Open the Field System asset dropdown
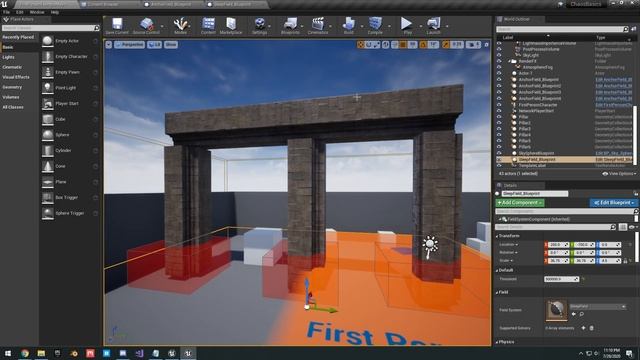640x360 pixels. point(598,306)
